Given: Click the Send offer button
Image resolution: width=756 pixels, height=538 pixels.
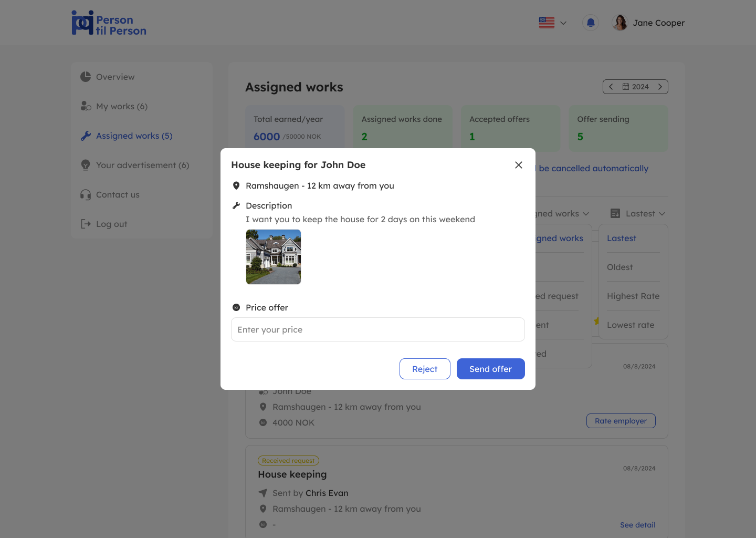Looking at the screenshot, I should pos(490,369).
